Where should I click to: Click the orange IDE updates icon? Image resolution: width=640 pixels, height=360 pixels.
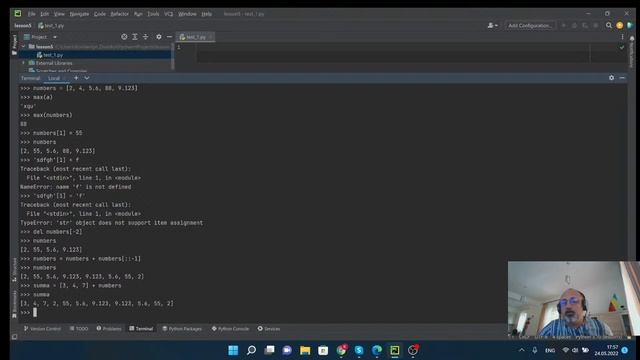(620, 25)
